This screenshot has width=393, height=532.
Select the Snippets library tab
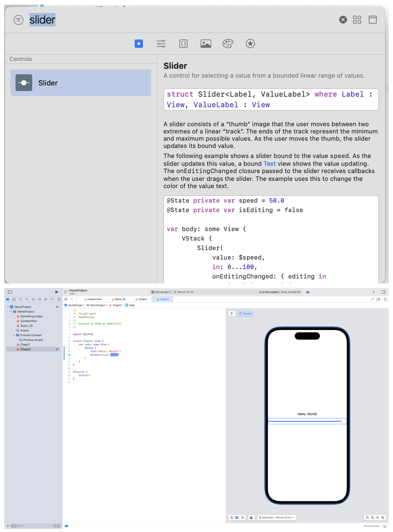click(183, 44)
